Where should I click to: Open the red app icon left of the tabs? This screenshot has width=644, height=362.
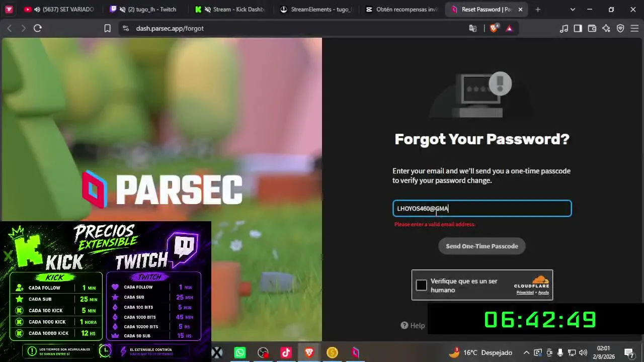(x=9, y=10)
